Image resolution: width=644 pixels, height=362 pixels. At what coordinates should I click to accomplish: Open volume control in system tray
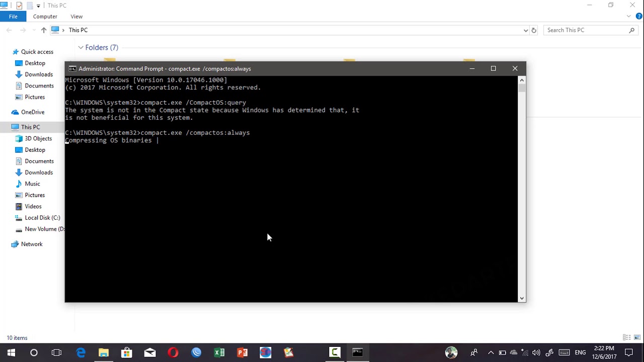tap(536, 352)
